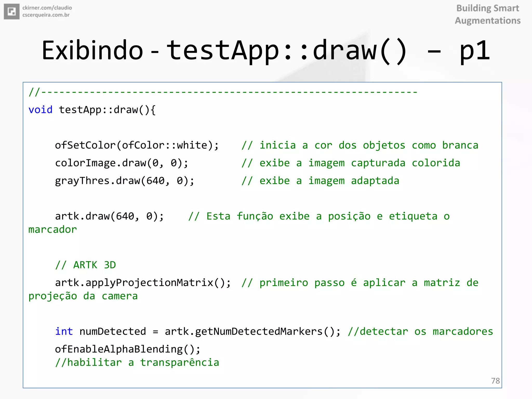Click the 'Building Smart Augmentations' header text
Image resolution: width=532 pixels, height=399 pixels.
tap(488, 14)
